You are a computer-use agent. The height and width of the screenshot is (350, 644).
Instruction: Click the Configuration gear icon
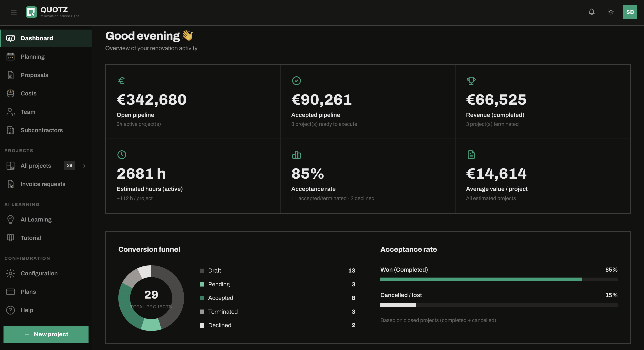(11, 273)
